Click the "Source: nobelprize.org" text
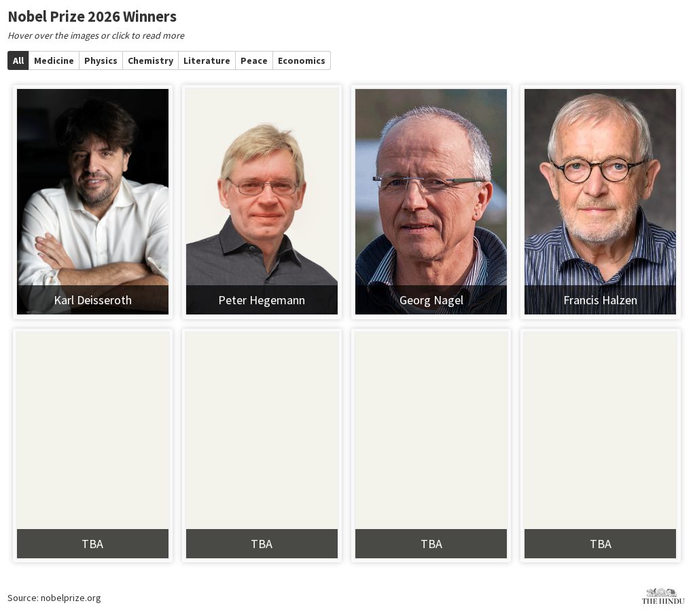Image resolution: width=693 pixels, height=616 pixels. tap(54, 598)
